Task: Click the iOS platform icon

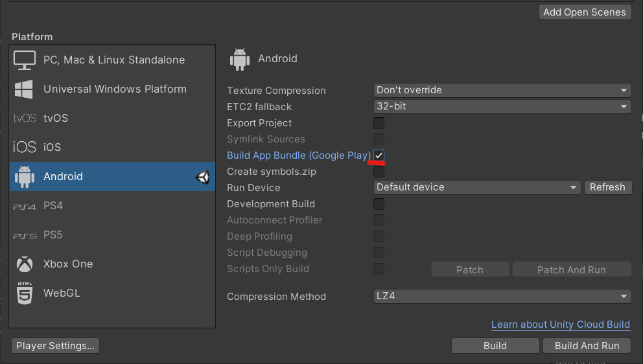Action: tap(25, 147)
